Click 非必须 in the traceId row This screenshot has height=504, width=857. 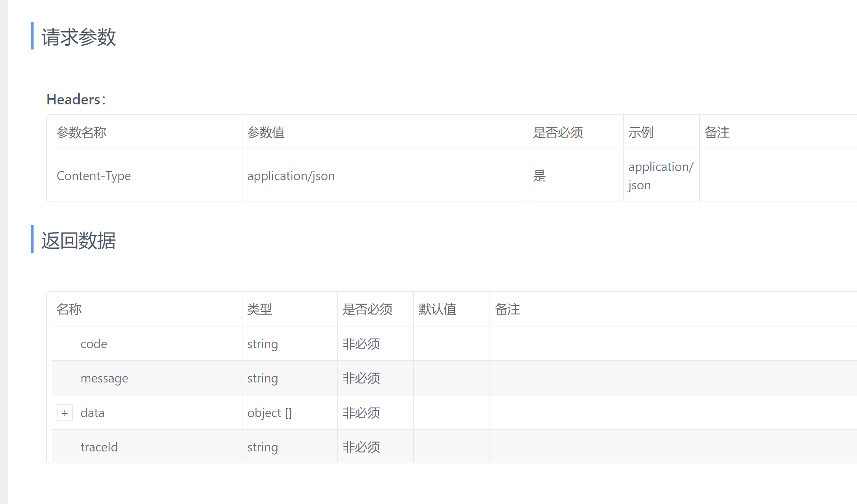tap(360, 447)
